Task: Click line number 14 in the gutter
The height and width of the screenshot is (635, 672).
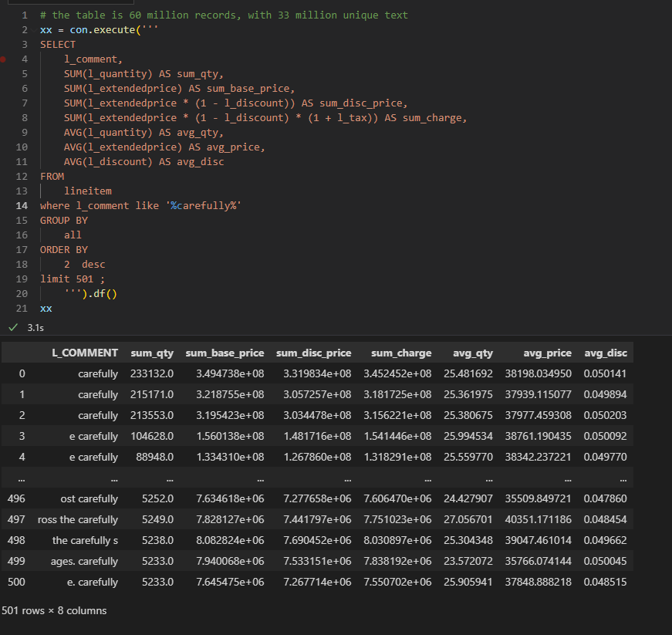Action: 22,205
